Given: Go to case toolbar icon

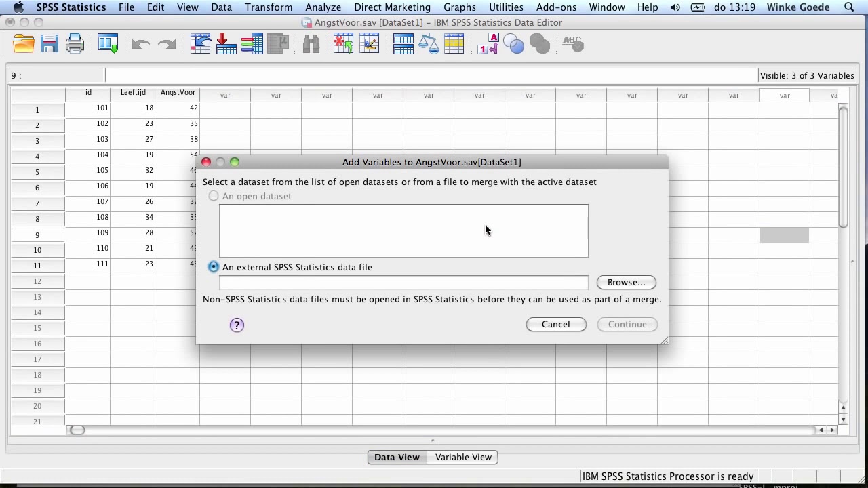Looking at the screenshot, I should pyautogui.click(x=201, y=44).
